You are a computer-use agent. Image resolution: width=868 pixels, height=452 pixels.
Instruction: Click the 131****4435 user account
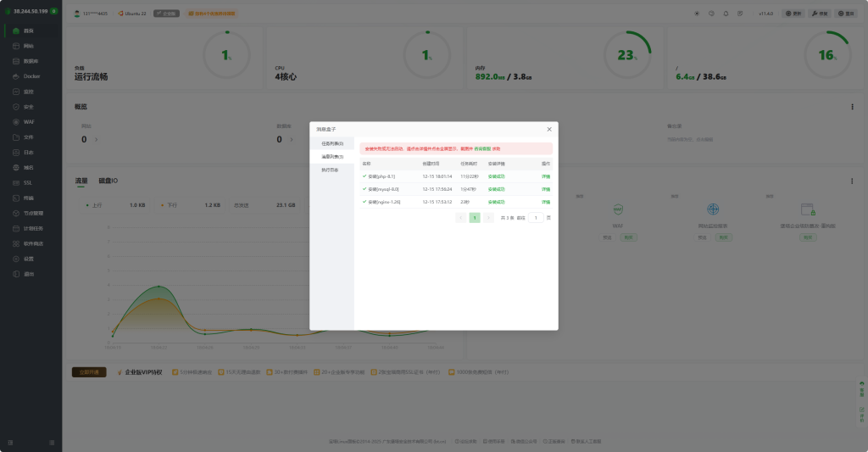pyautogui.click(x=92, y=14)
